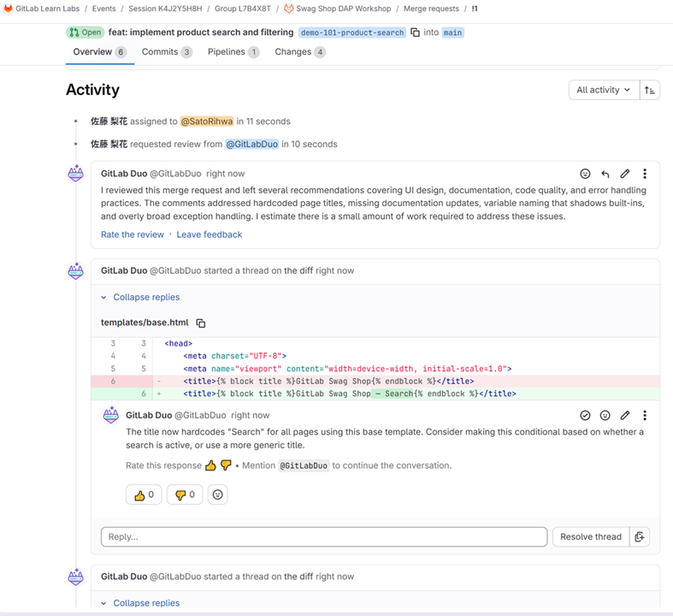Switch to the Overview tab
Viewport: 673px width, 616px height.
coord(99,52)
